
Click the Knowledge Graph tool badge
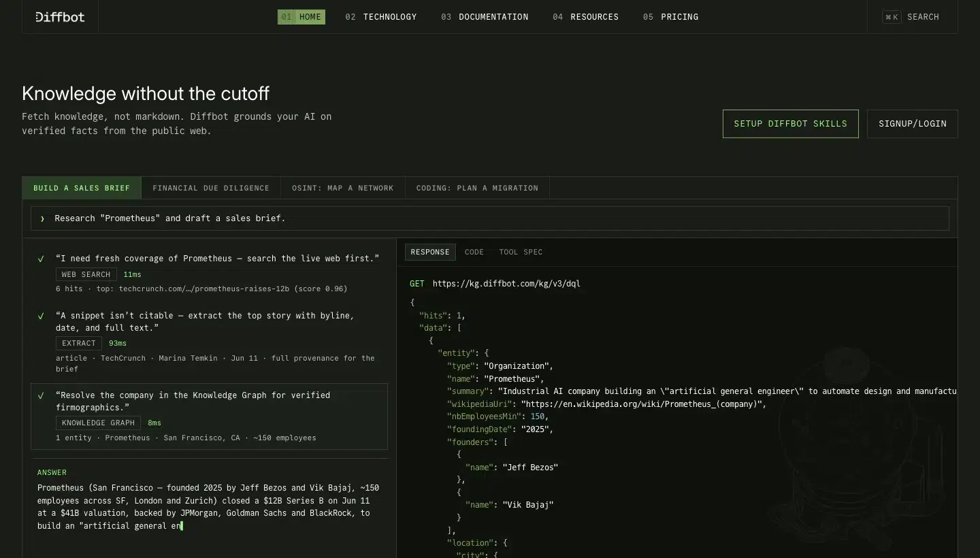pyautogui.click(x=98, y=423)
